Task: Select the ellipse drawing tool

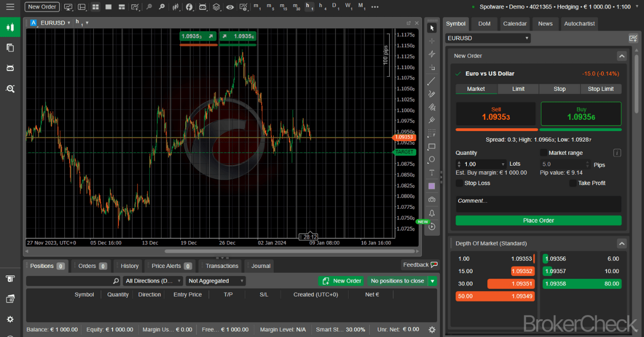Action: point(431,159)
